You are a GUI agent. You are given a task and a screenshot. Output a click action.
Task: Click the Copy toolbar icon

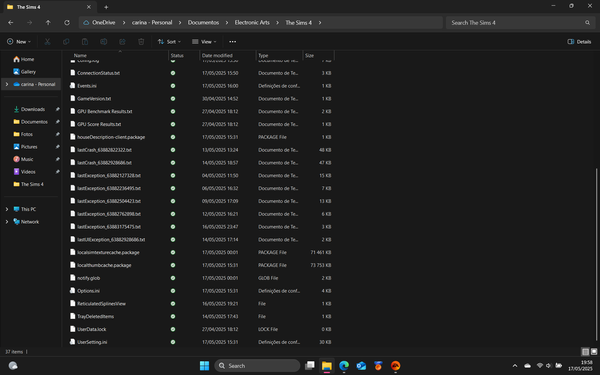click(x=66, y=42)
